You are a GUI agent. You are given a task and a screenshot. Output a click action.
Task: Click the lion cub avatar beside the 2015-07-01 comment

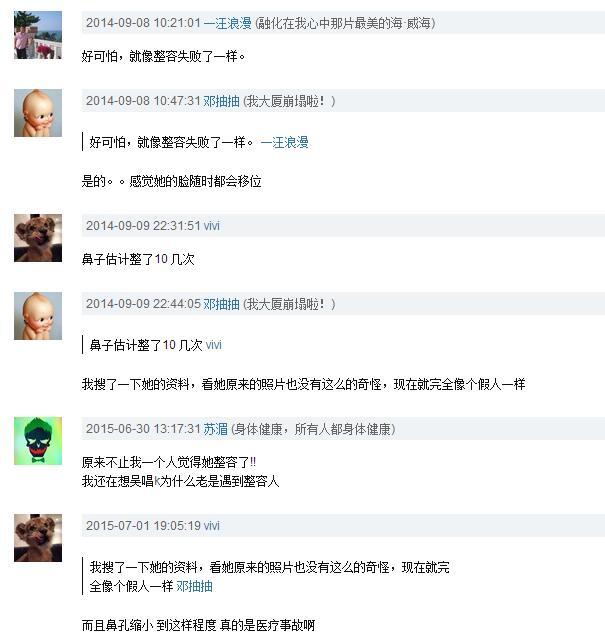tap(38, 538)
